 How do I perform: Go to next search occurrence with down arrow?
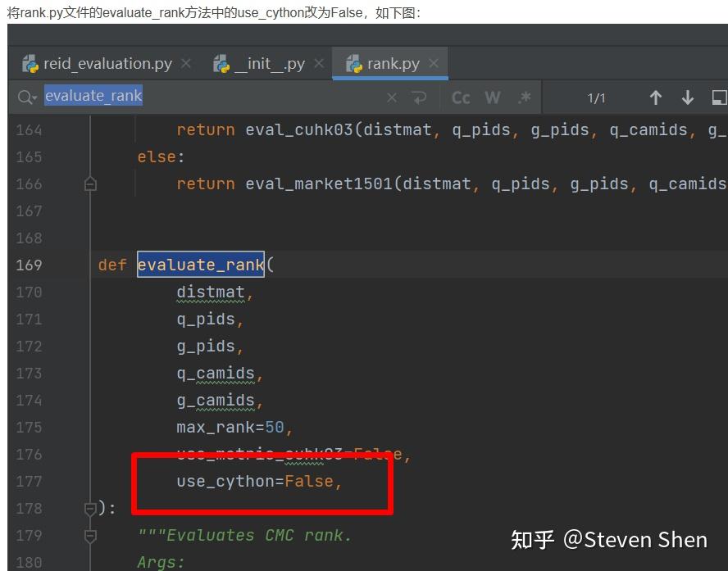coord(687,97)
